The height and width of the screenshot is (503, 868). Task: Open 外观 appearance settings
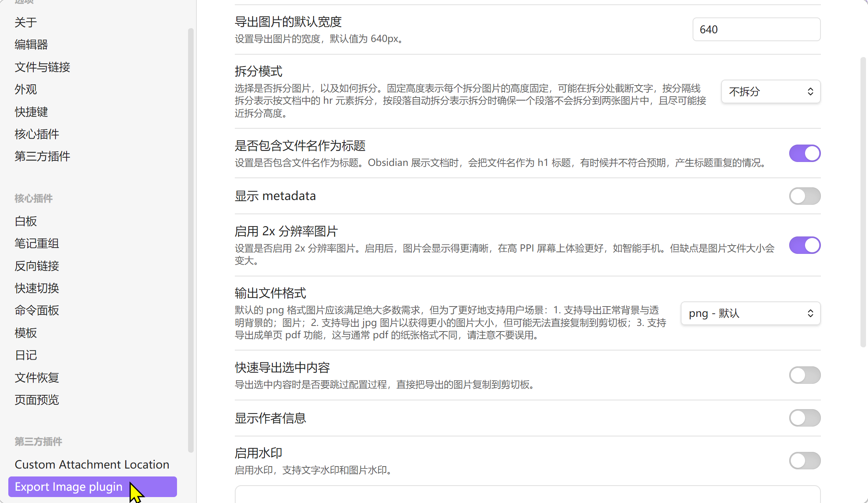(26, 89)
